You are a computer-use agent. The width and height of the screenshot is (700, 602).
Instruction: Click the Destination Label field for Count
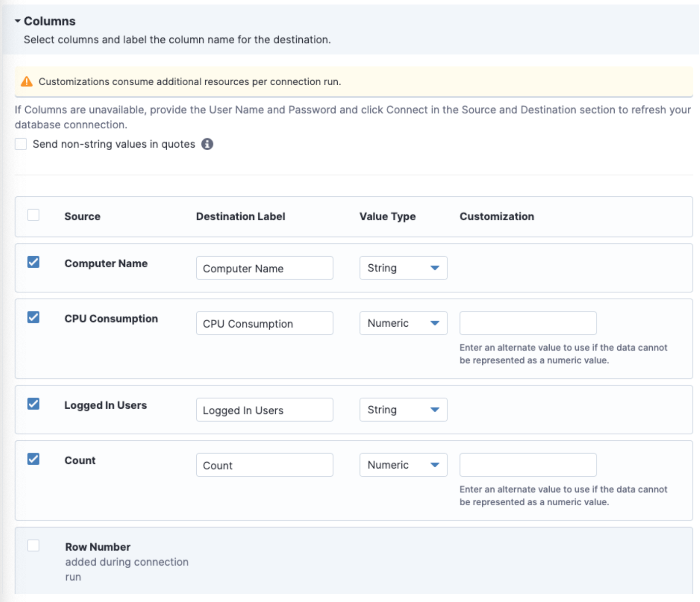point(264,465)
